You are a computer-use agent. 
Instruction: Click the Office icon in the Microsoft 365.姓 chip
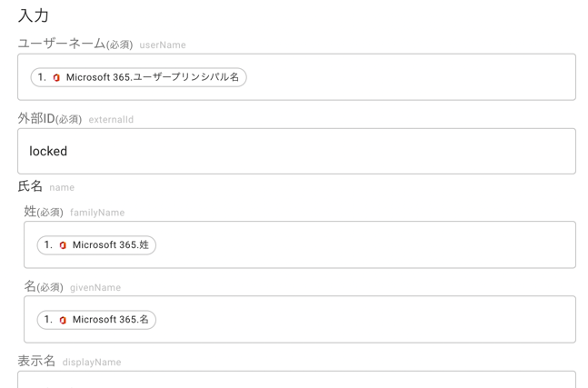(63, 245)
